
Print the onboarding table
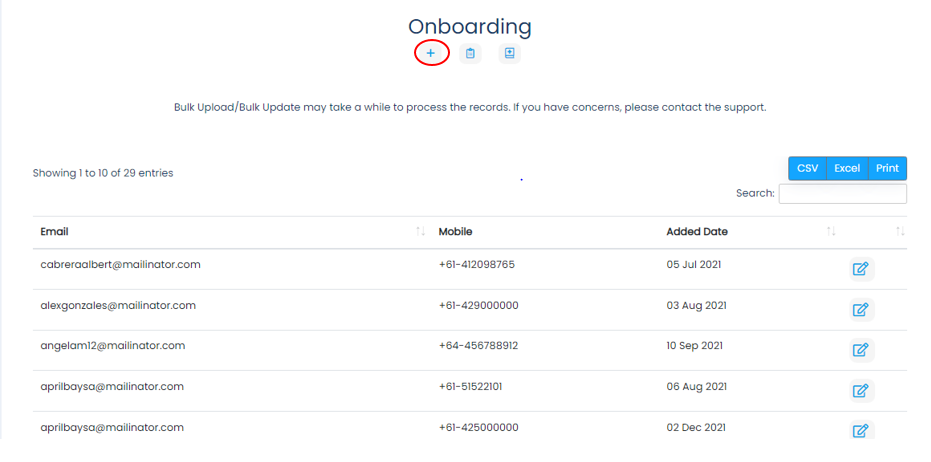coord(888,168)
